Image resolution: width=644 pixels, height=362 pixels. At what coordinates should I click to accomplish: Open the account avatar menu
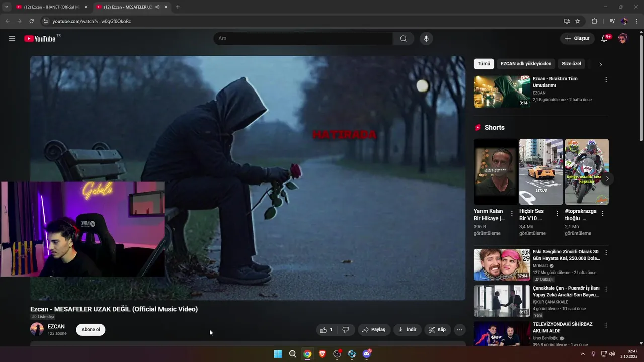click(623, 39)
